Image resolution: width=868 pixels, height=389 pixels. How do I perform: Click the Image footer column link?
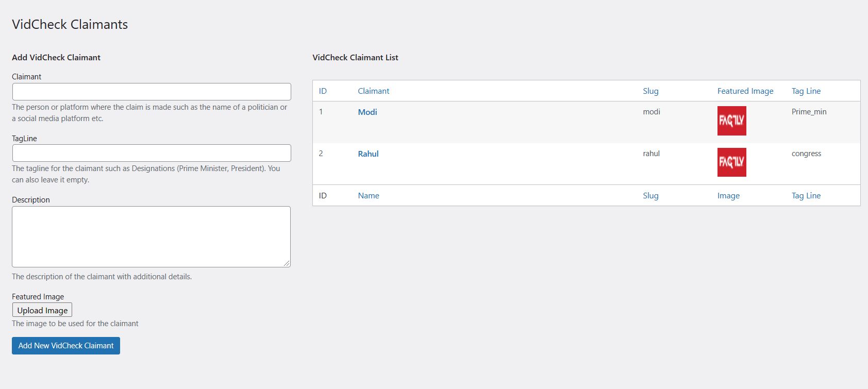(x=728, y=195)
